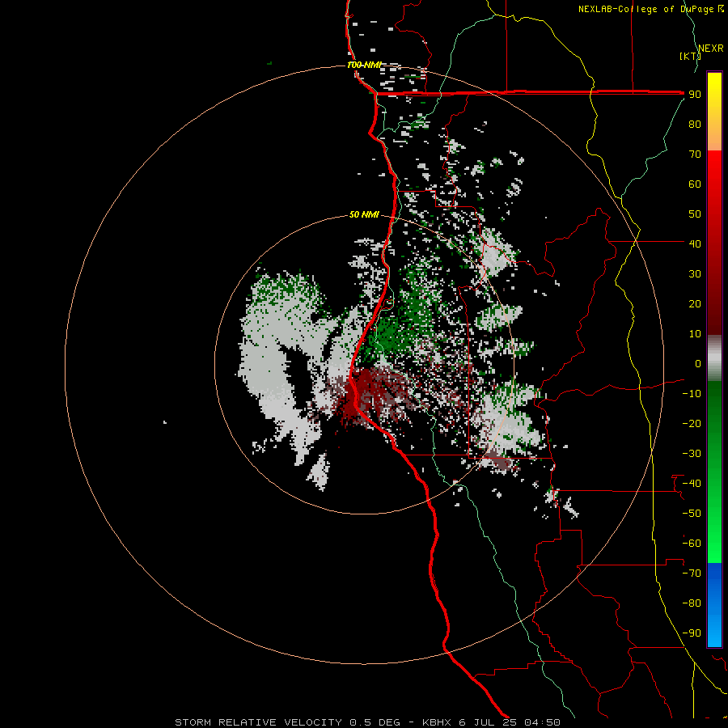
Task: Click the -20 value on the velocity scale
Action: pos(692,423)
